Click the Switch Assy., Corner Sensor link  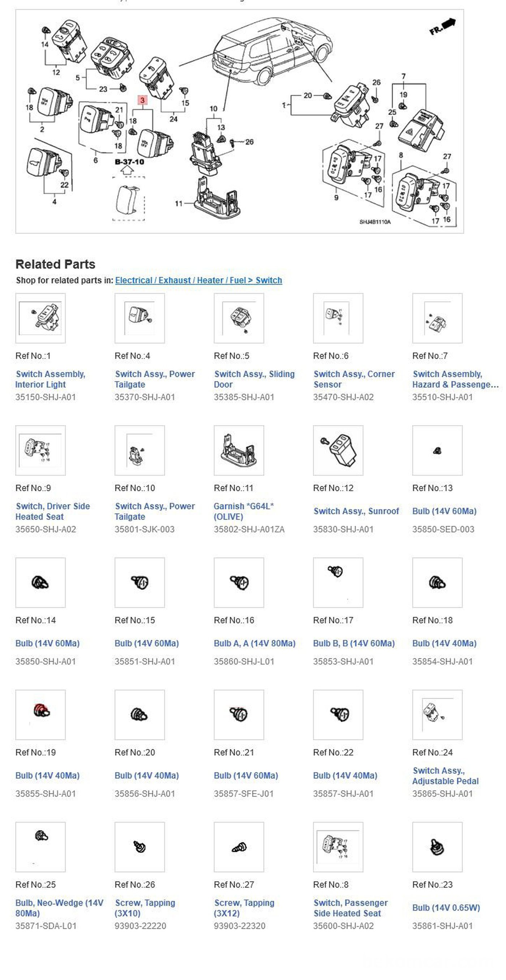(353, 379)
